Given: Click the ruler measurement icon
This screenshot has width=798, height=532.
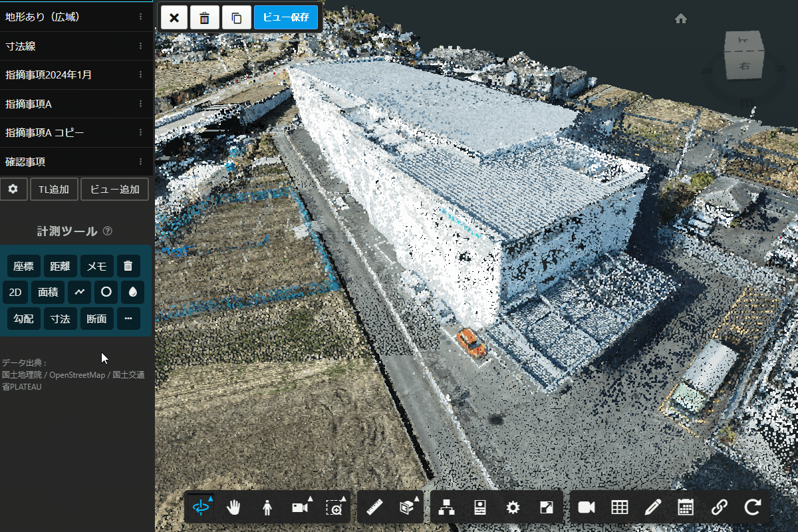Looking at the screenshot, I should [x=375, y=507].
